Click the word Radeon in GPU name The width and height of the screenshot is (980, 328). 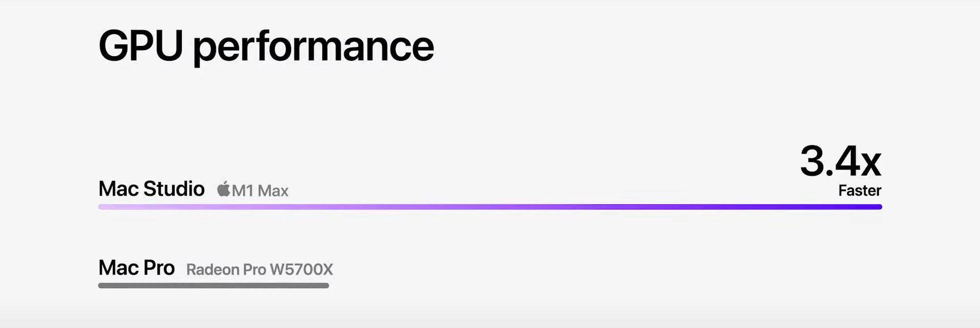212,269
